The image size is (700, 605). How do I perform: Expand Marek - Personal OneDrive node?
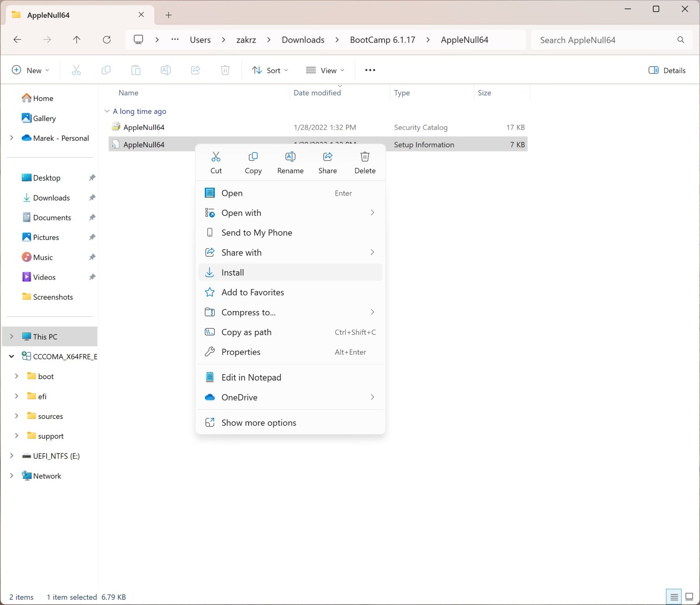tap(11, 138)
